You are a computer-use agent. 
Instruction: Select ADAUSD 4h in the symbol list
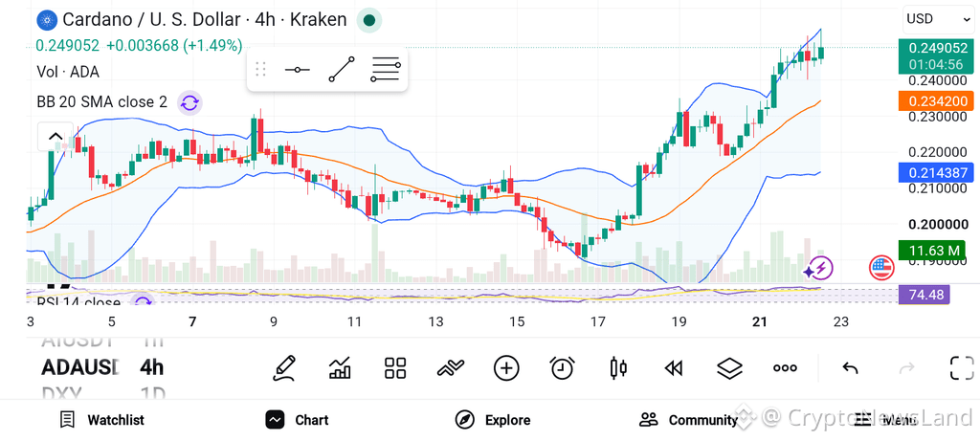click(103, 367)
